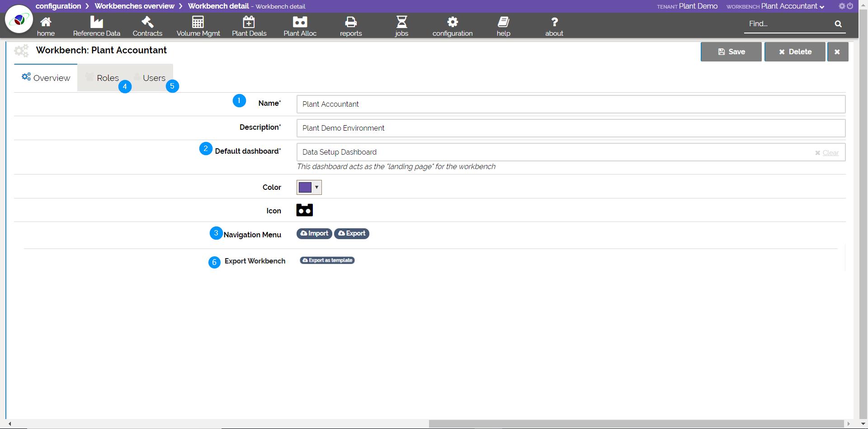The image size is (868, 429).
Task: Click the Save button
Action: 731,52
